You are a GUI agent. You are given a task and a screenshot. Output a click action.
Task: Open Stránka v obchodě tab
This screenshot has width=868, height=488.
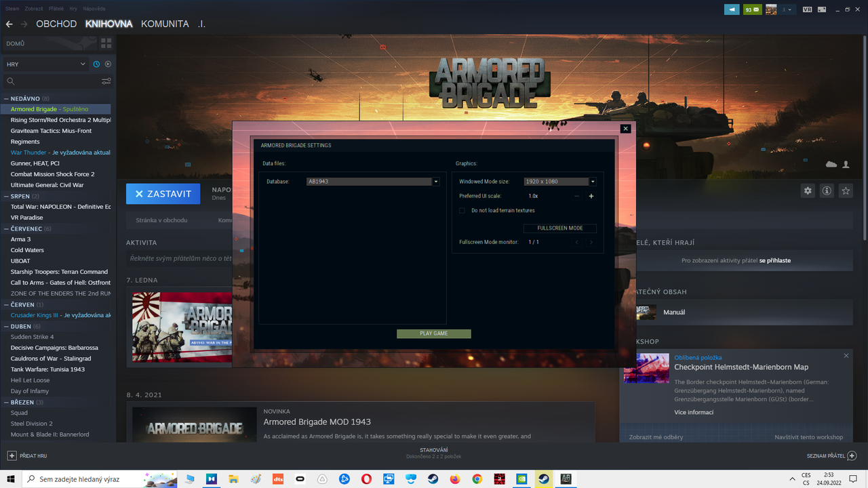(x=161, y=220)
